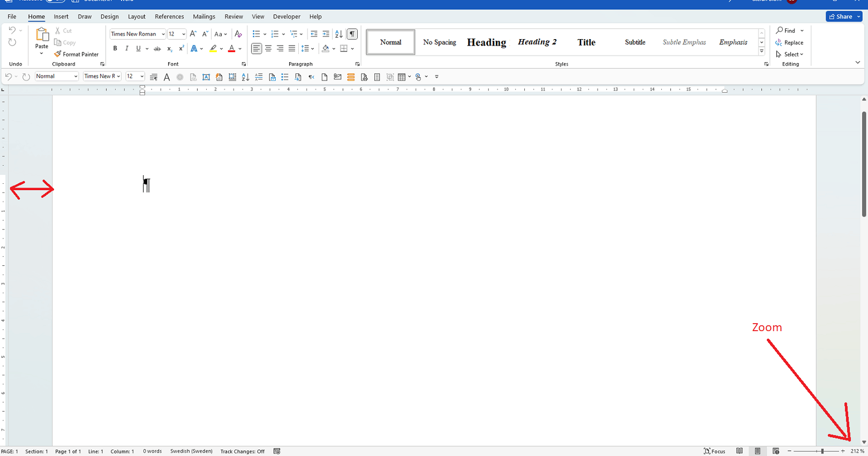
Task: Apply highlight color to text
Action: 213,49
